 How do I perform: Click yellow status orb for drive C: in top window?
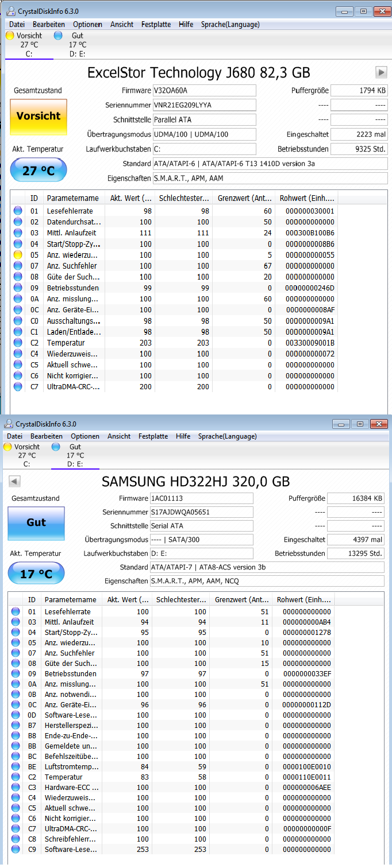coord(10,36)
